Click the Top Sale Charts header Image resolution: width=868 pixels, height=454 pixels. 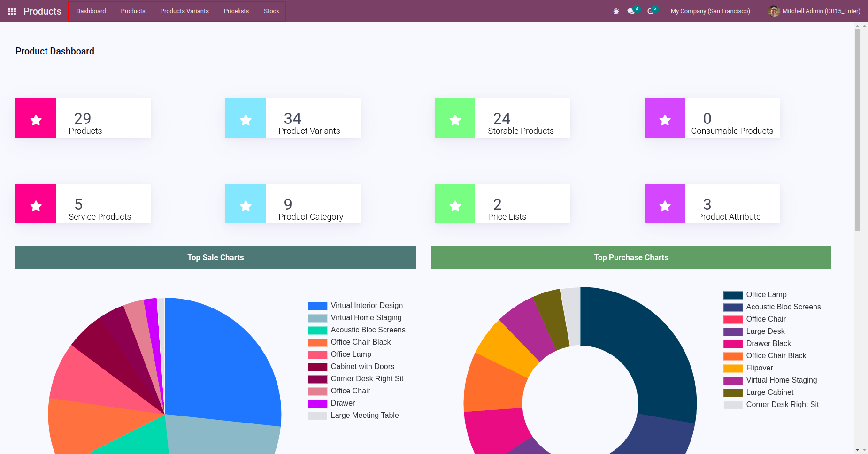(215, 258)
